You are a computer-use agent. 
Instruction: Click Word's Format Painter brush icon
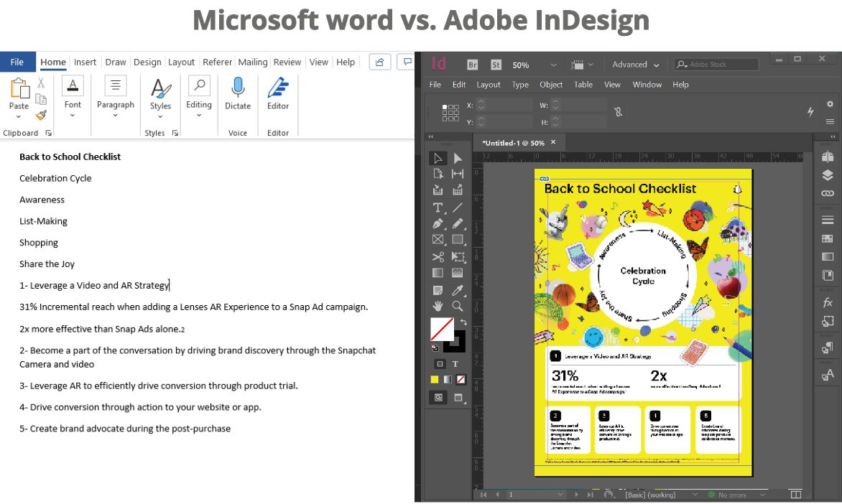click(x=42, y=115)
